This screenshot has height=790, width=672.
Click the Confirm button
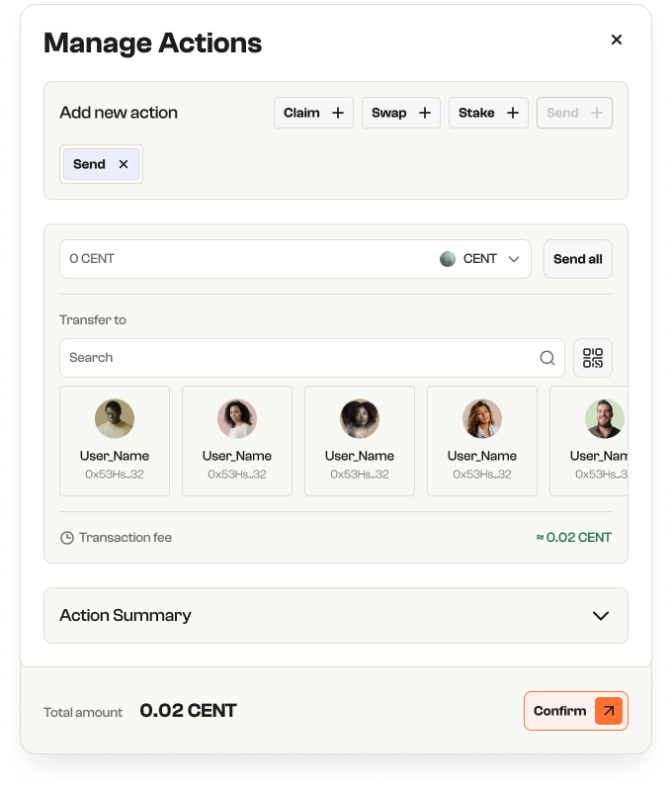tap(576, 711)
